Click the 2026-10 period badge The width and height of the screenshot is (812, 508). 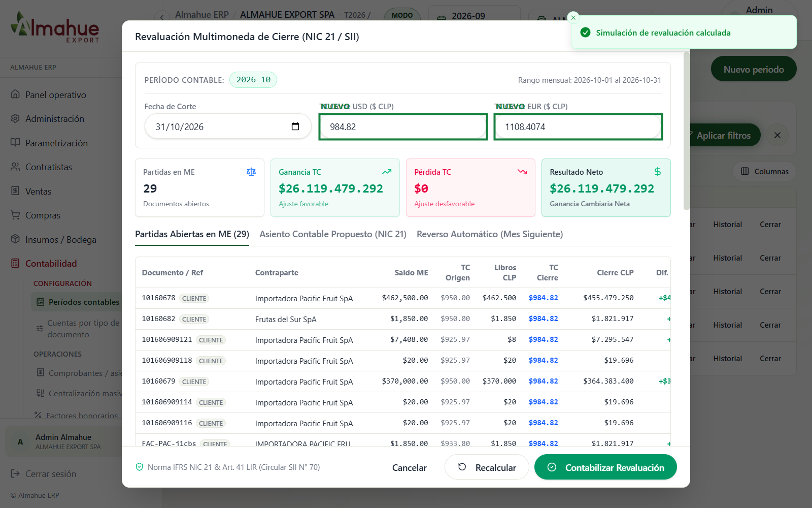click(253, 80)
